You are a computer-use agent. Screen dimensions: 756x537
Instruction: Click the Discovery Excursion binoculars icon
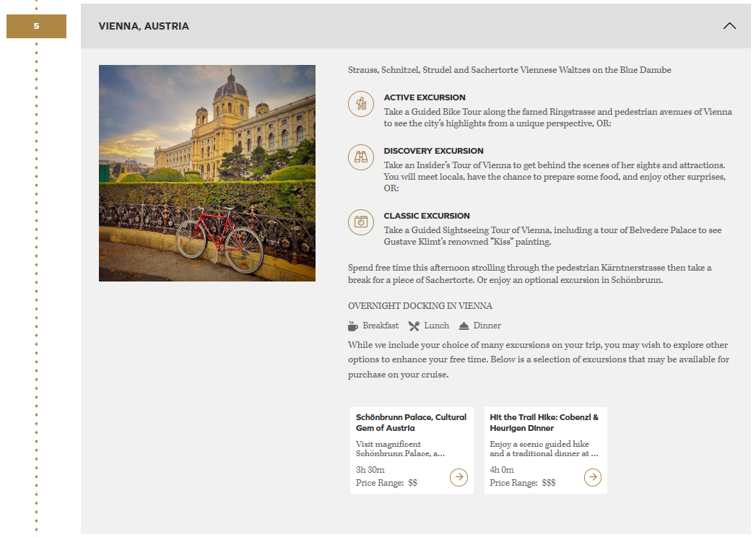click(360, 157)
